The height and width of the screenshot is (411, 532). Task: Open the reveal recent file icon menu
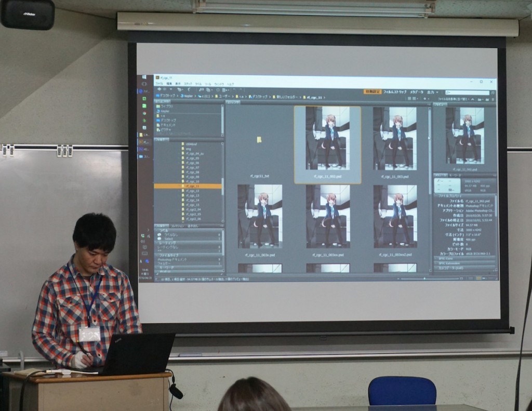pyautogui.click(x=180, y=89)
